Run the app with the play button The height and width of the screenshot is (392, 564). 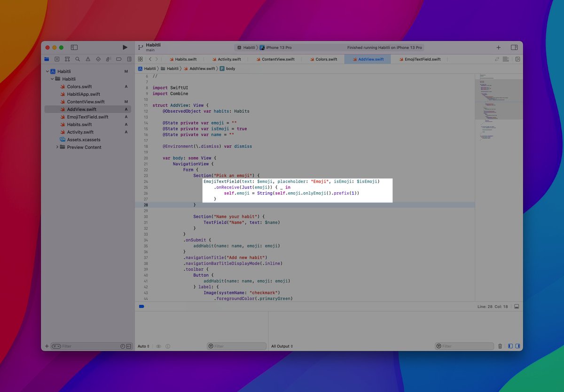(x=125, y=47)
